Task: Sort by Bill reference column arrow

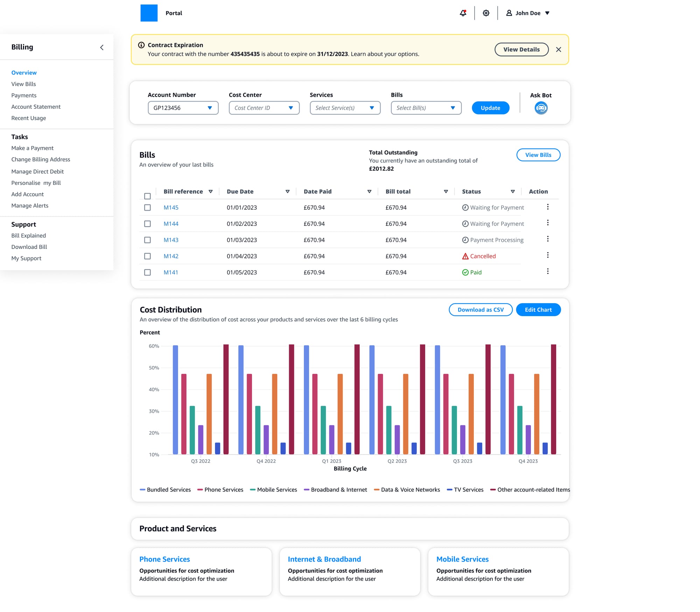Action: coord(211,192)
